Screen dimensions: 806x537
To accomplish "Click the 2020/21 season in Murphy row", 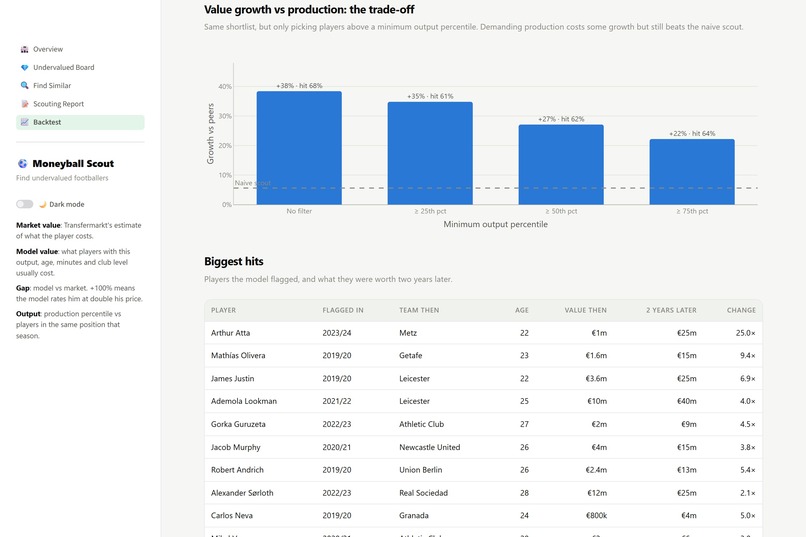I will tap(337, 448).
